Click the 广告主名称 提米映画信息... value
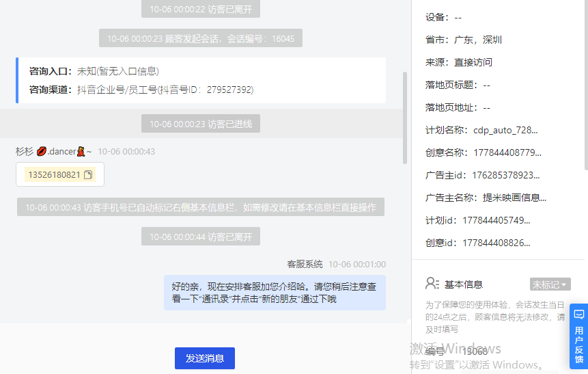 tap(514, 198)
